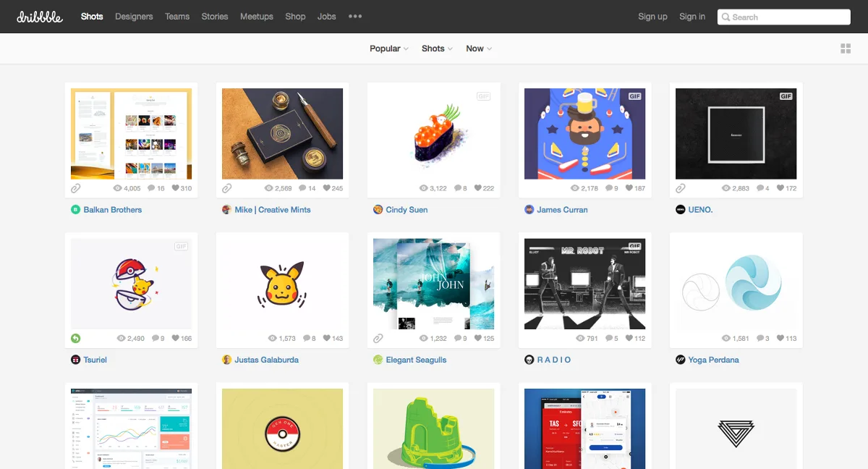Image resolution: width=868 pixels, height=469 pixels.
Task: Like the R A D I O shot heart
Action: pyautogui.click(x=629, y=338)
